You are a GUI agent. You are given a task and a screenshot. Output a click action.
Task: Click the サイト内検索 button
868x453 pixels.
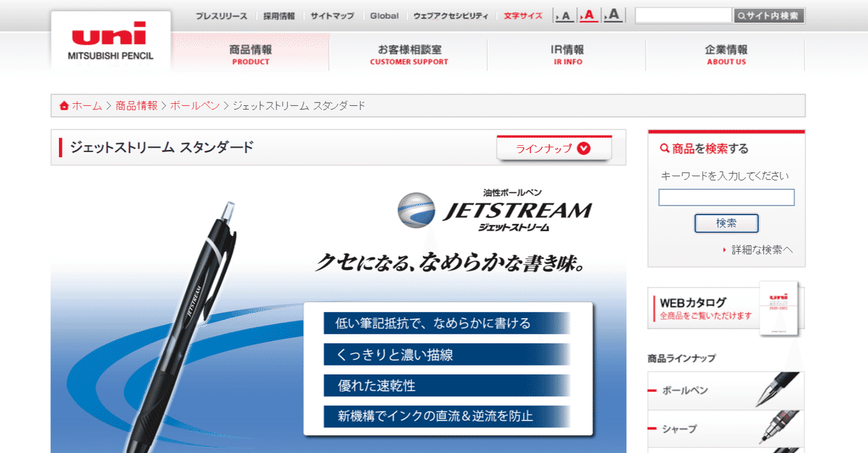coord(769,15)
